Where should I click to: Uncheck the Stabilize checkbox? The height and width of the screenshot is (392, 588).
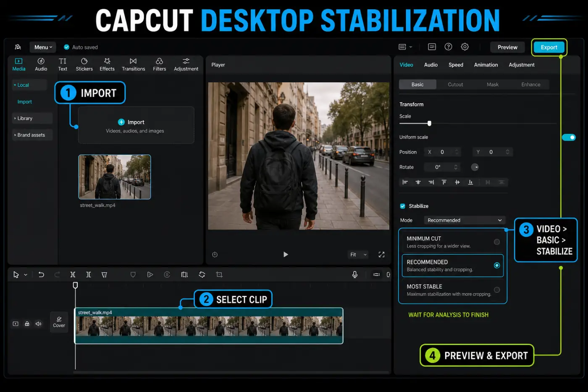[402, 206]
